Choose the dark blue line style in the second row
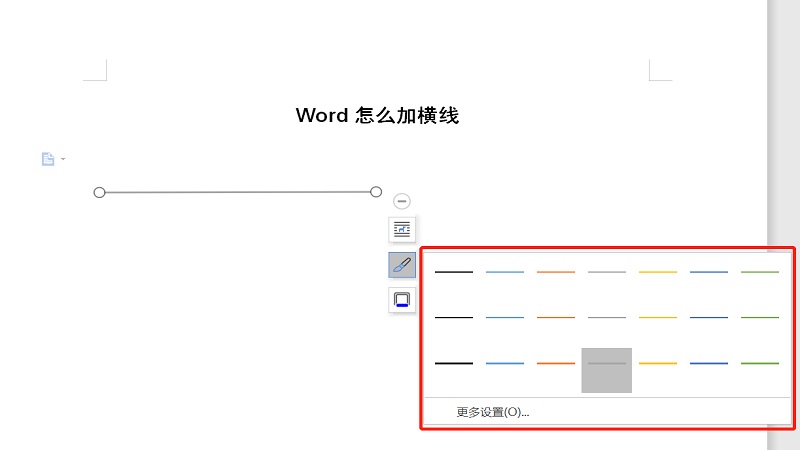This screenshot has height=450, width=800. (709, 317)
